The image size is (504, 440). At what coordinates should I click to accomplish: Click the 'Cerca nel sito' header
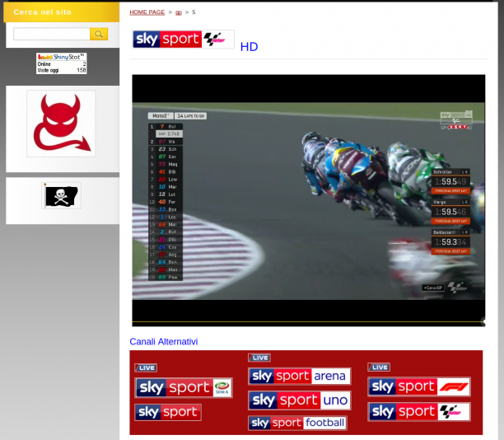point(43,12)
